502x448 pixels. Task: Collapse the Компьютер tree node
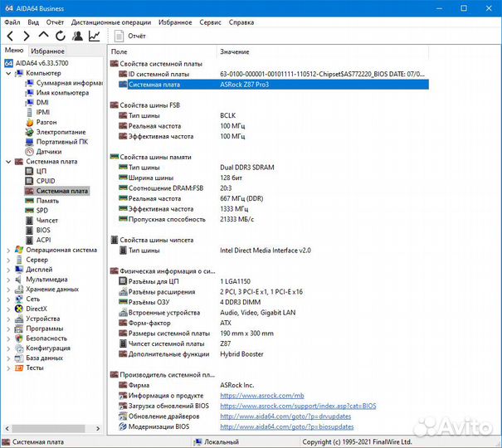pyautogui.click(x=8, y=73)
